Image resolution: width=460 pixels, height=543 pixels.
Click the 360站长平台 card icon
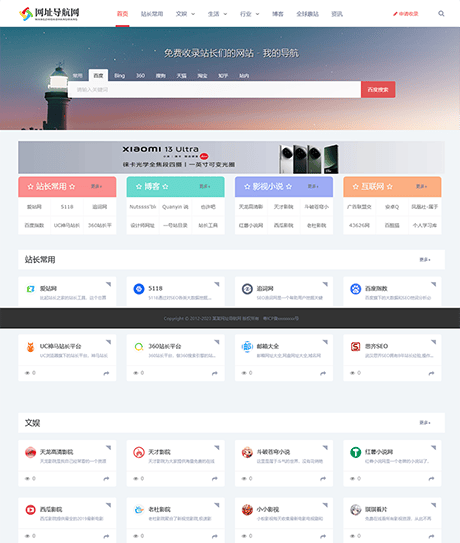(x=139, y=346)
